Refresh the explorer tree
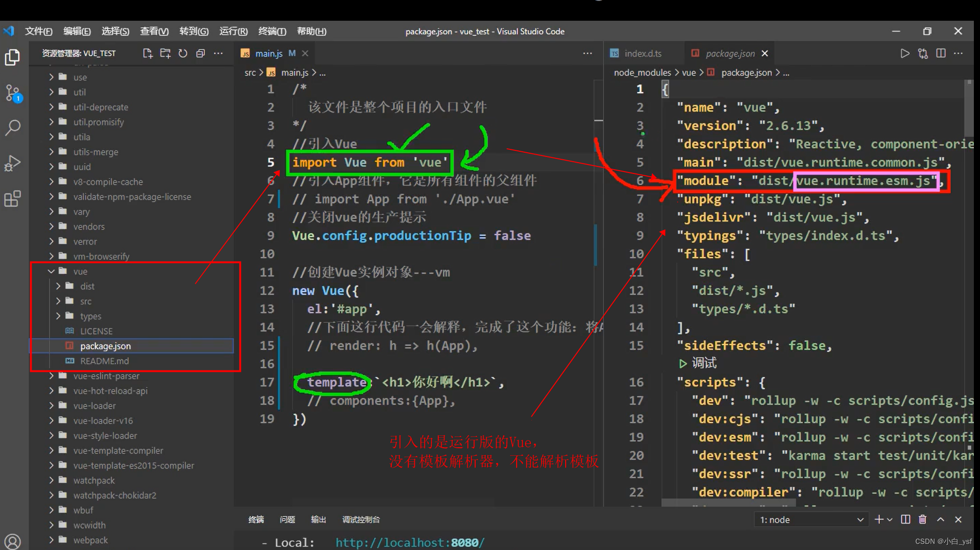The height and width of the screenshot is (550, 980). click(x=183, y=53)
